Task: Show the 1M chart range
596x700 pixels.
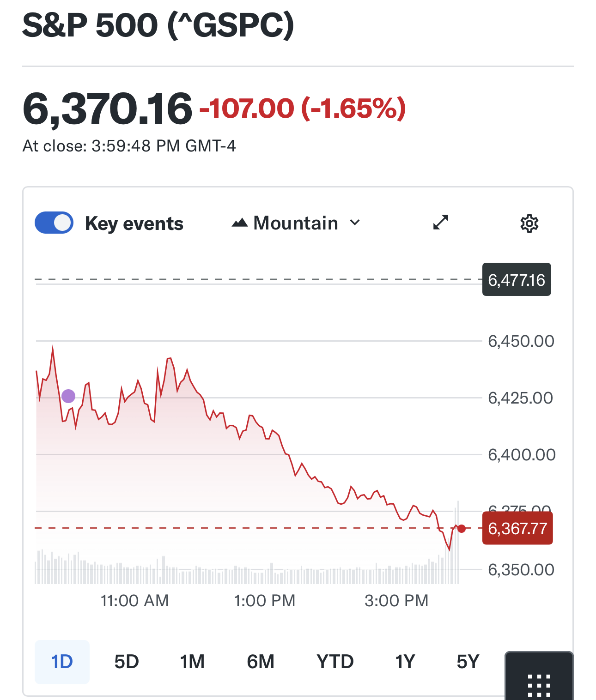Action: pyautogui.click(x=192, y=662)
